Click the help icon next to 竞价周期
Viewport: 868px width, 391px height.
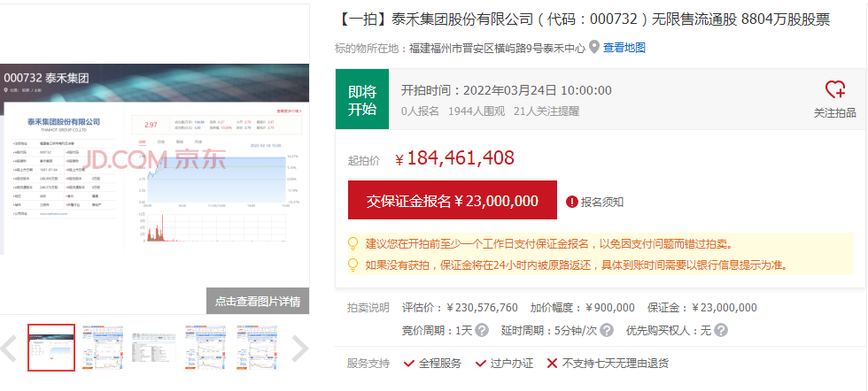point(482,330)
